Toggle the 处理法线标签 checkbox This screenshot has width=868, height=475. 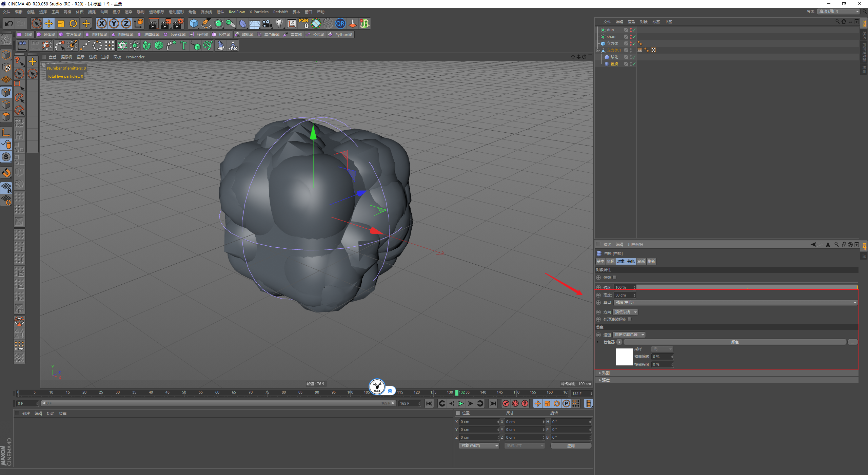pyautogui.click(x=629, y=319)
